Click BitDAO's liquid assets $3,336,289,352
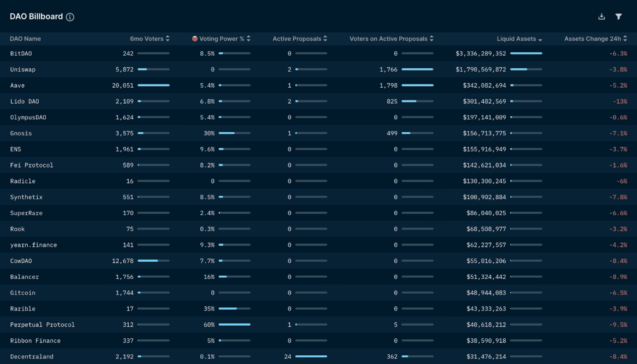Screen dimensions: 637x364 [481, 53]
